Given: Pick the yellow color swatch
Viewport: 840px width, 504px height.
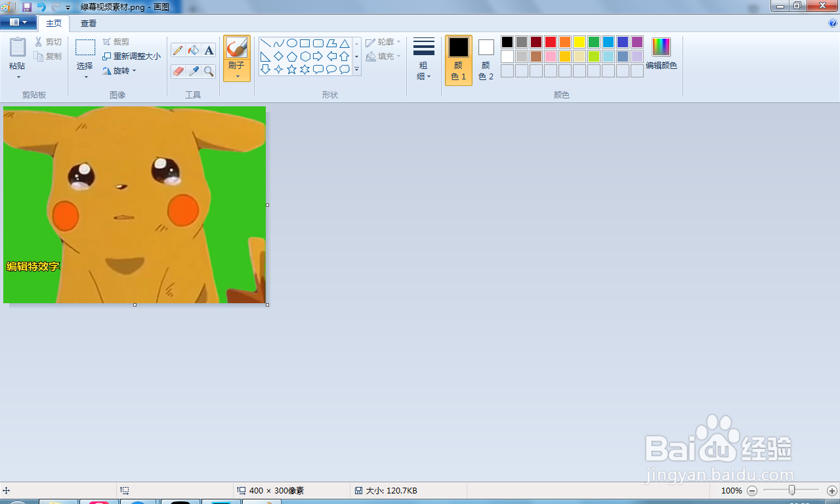Looking at the screenshot, I should point(579,42).
